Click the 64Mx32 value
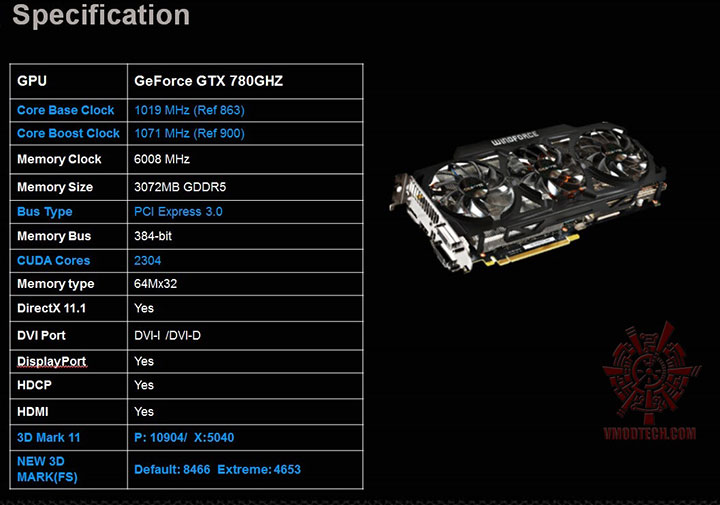 point(155,284)
